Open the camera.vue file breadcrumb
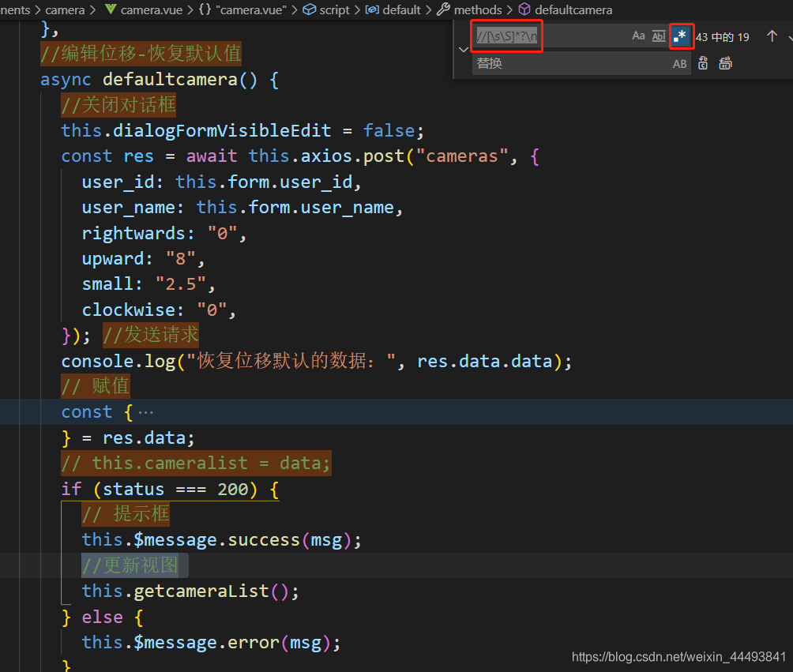This screenshot has width=793, height=672. pos(151,9)
